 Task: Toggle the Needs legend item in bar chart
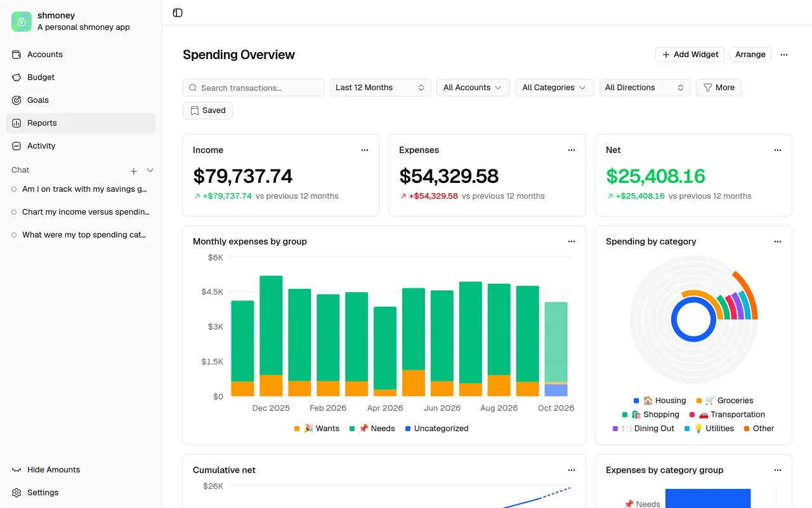[x=372, y=429]
